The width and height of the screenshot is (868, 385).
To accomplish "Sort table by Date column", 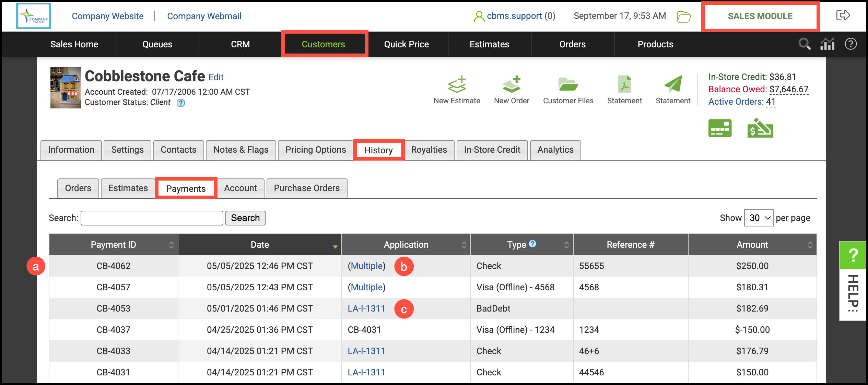I will click(x=260, y=245).
